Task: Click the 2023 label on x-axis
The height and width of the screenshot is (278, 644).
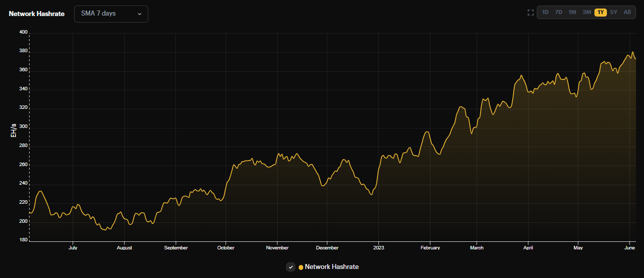Action: tap(378, 248)
